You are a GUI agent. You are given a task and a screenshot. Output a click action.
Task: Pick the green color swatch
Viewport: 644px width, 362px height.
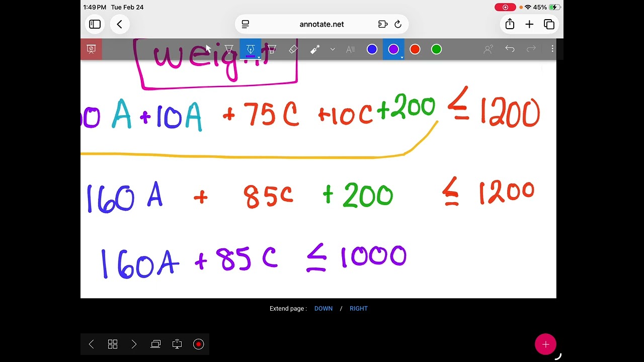(437, 49)
